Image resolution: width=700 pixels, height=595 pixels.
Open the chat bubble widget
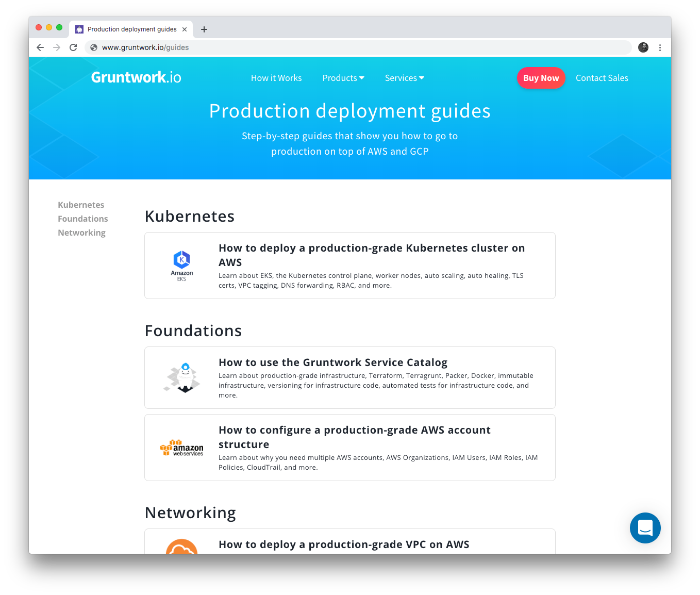click(645, 527)
